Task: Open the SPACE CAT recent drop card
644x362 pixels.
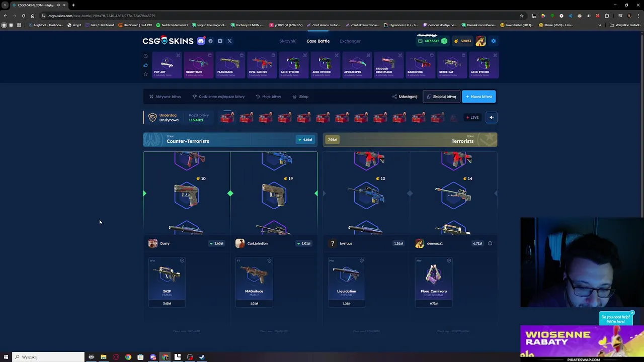Action: pos(452,65)
